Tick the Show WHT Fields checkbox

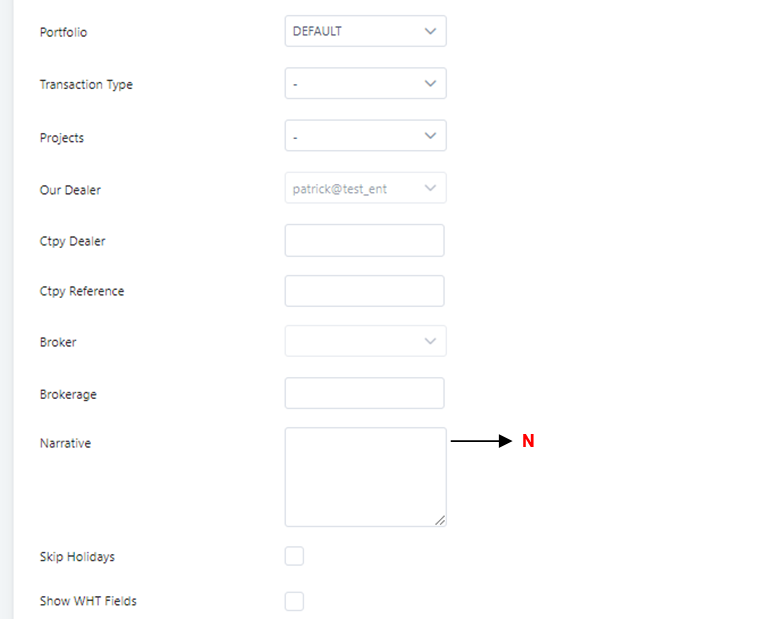[294, 601]
